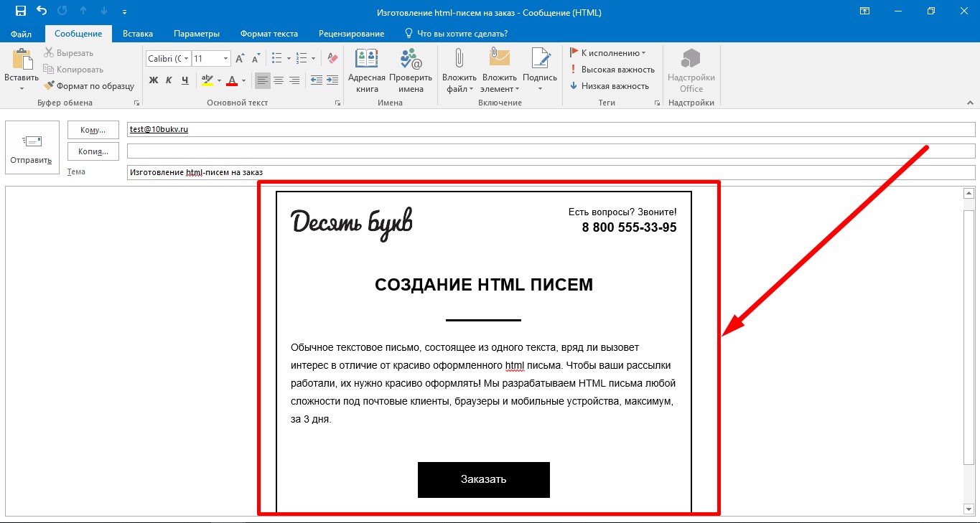
Task: Apply the red font color
Action: click(x=231, y=80)
